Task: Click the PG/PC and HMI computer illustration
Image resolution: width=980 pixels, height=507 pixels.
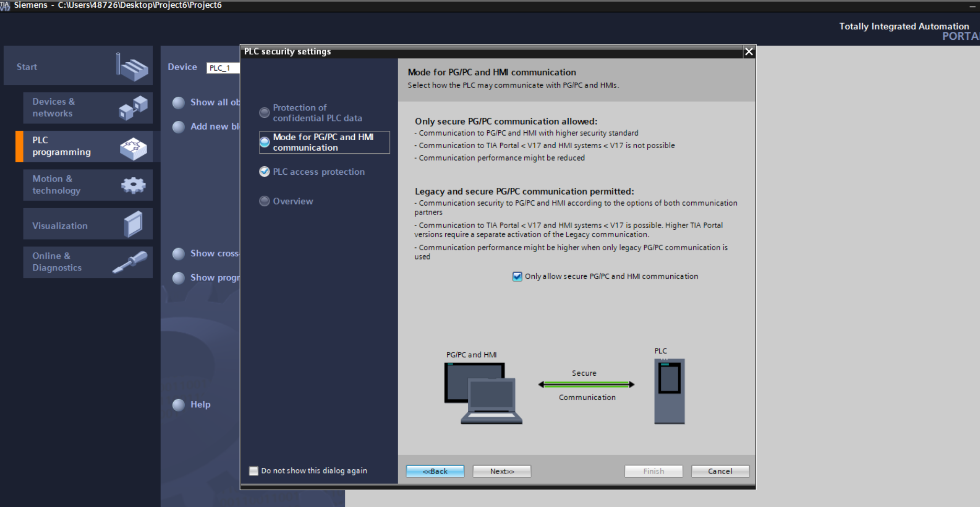Action: 483,393
